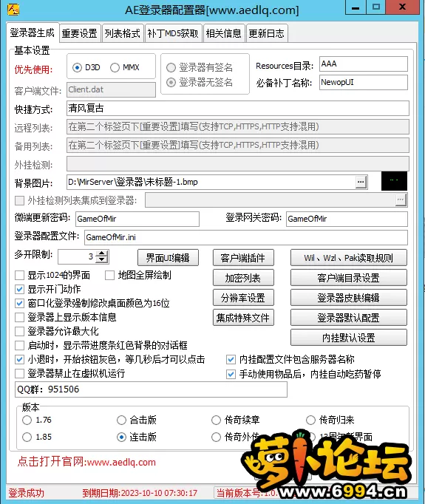Click the 集成特殊文件 button
The width and height of the screenshot is (425, 504).
point(243,318)
